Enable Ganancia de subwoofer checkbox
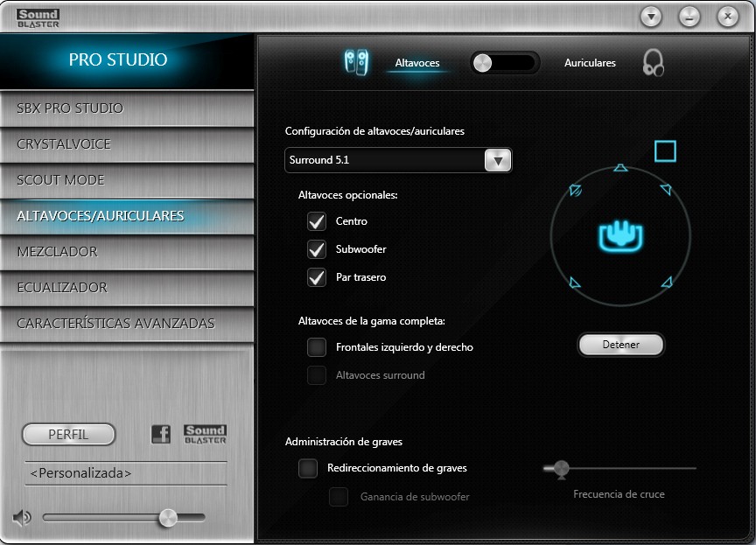The image size is (756, 545). [339, 496]
